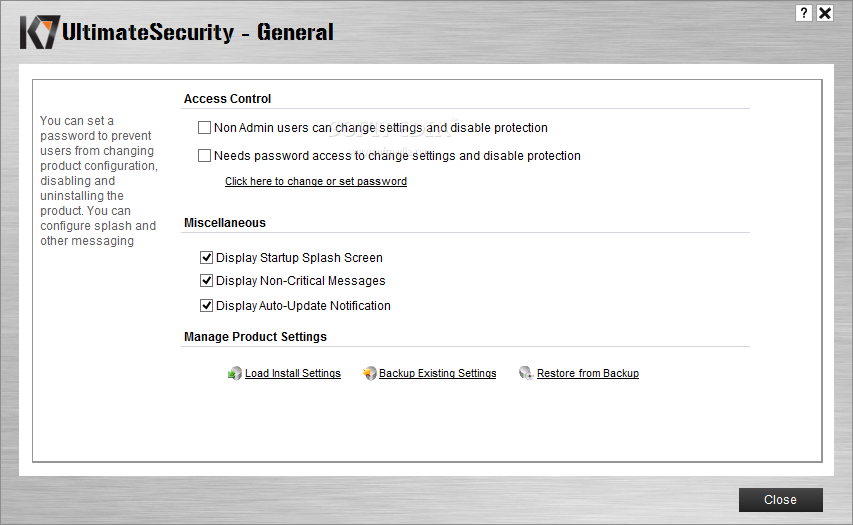Open Load Install Settings link
Image resolution: width=853 pixels, height=525 pixels.
tap(293, 373)
